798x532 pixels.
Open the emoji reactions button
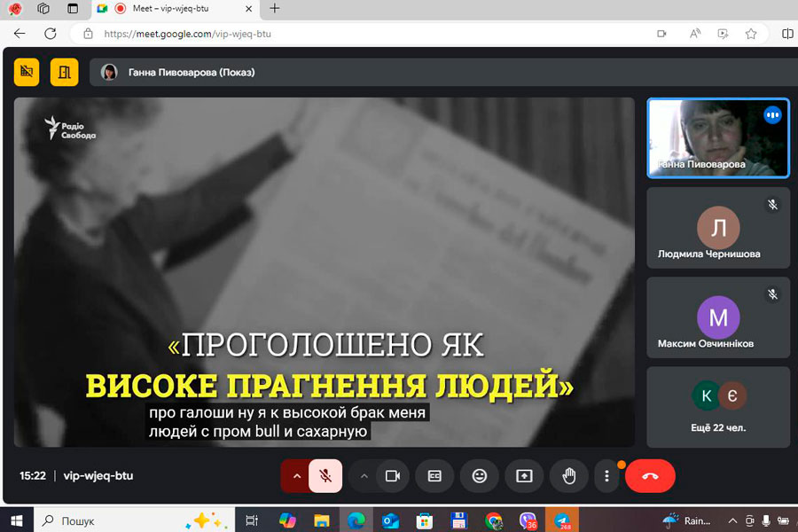[x=480, y=476]
